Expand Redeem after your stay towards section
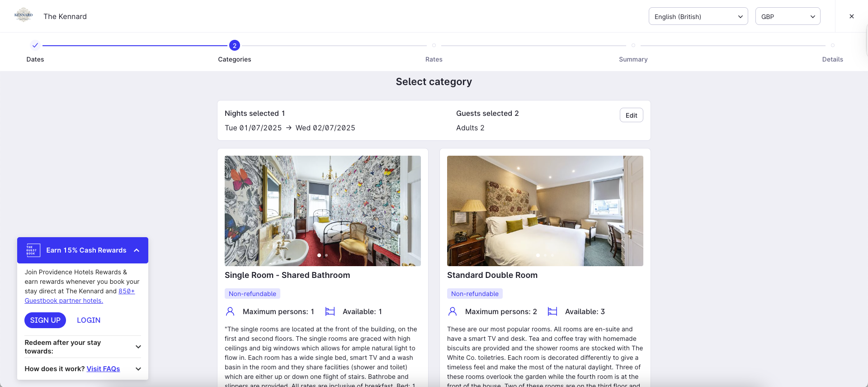The height and width of the screenshot is (387, 868). 83,347
